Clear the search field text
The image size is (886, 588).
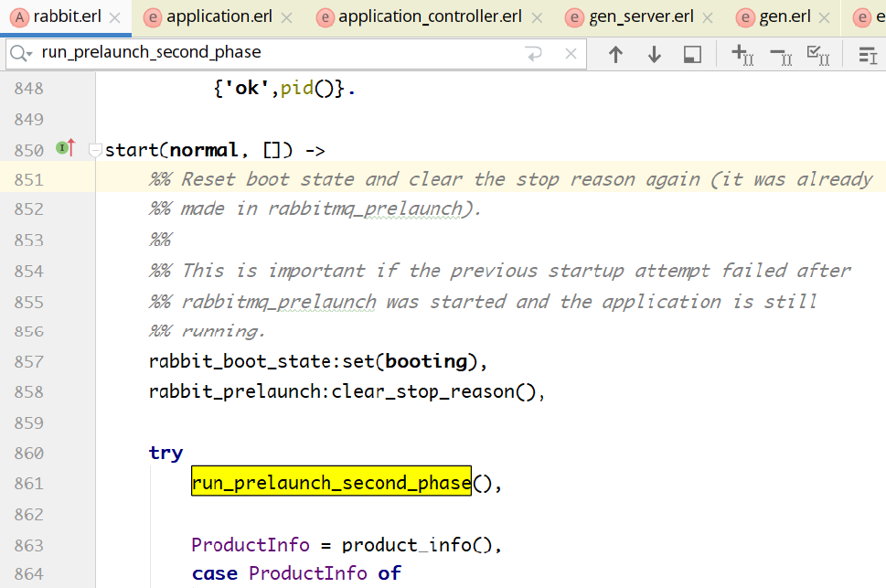coord(571,54)
